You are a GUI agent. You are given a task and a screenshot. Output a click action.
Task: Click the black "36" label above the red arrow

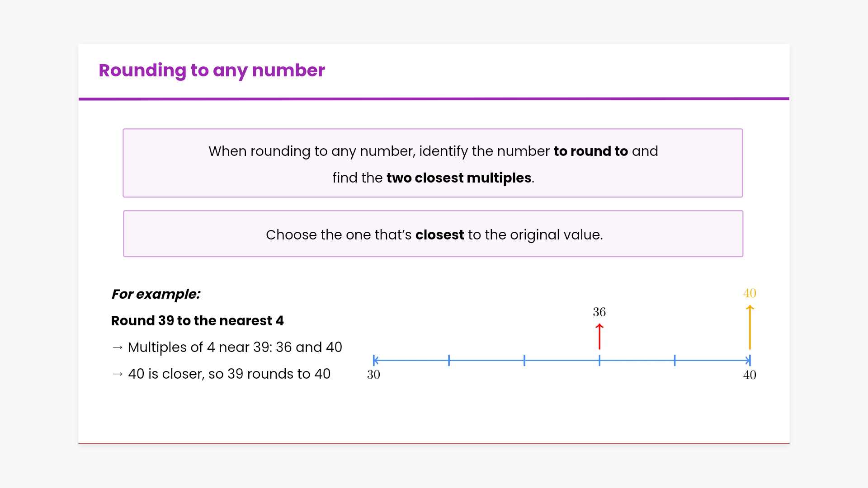tap(599, 312)
